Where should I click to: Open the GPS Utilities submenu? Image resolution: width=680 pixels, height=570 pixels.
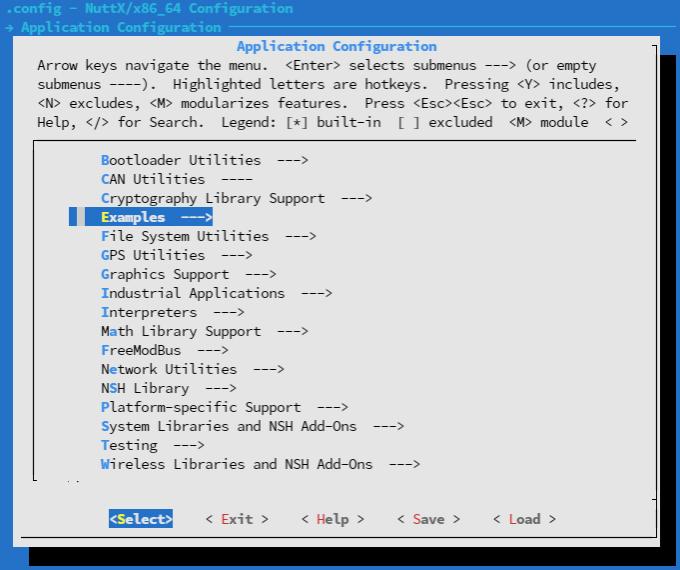(x=177, y=255)
